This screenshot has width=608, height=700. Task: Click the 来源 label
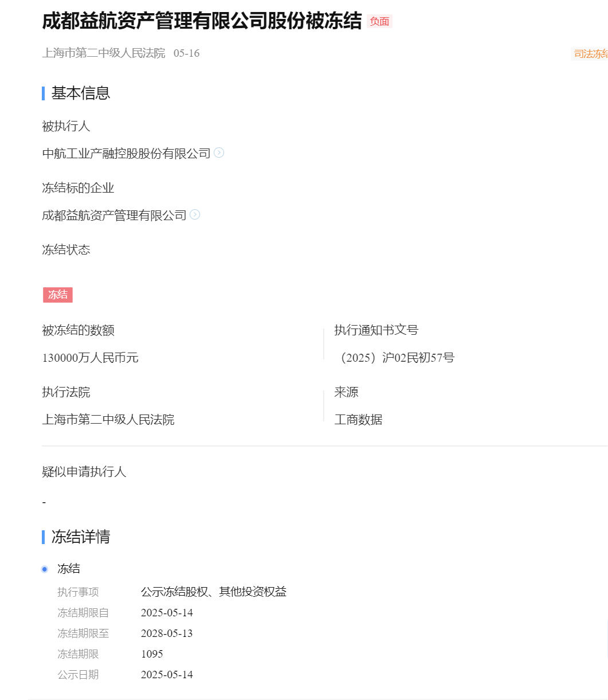pyautogui.click(x=347, y=392)
